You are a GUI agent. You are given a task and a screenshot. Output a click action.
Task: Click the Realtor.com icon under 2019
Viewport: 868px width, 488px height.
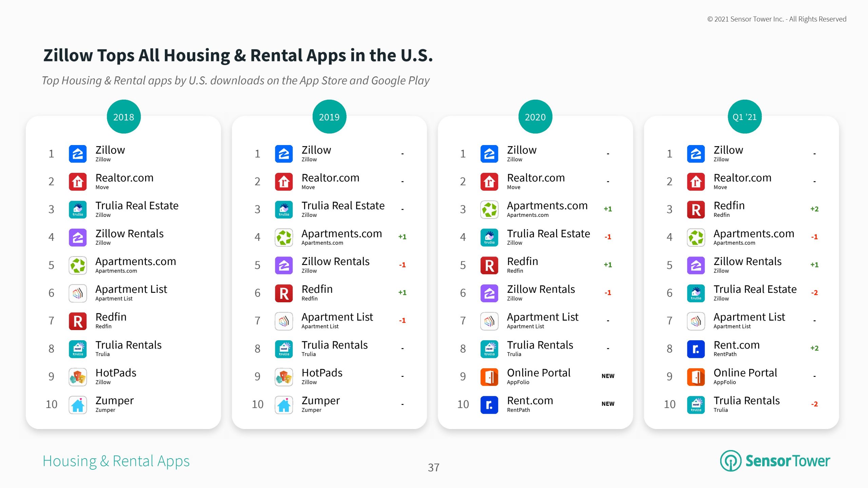pyautogui.click(x=284, y=182)
